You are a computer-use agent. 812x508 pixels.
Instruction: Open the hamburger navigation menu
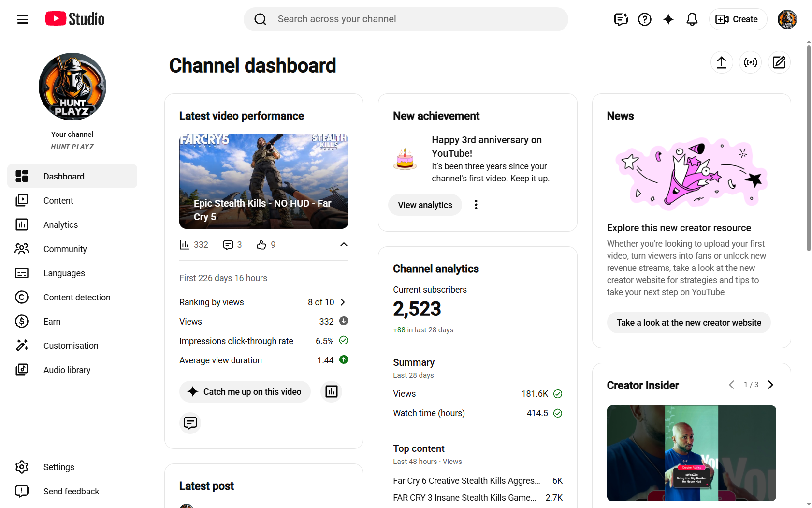[23, 19]
